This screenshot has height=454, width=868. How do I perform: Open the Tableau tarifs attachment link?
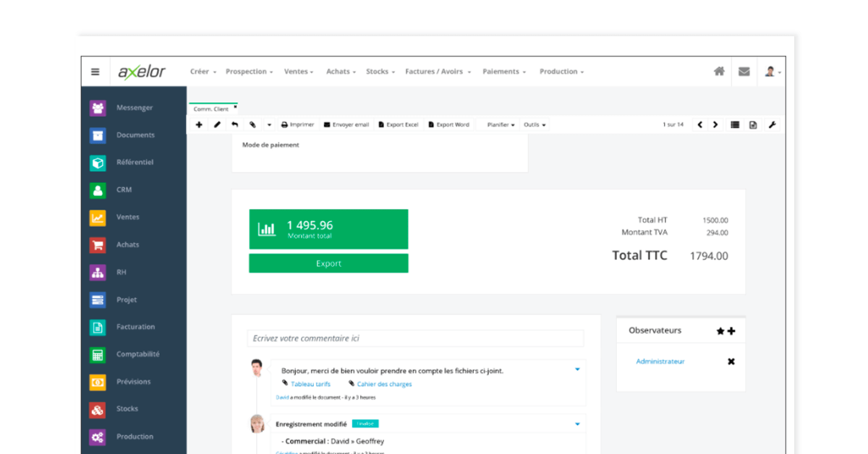310,385
